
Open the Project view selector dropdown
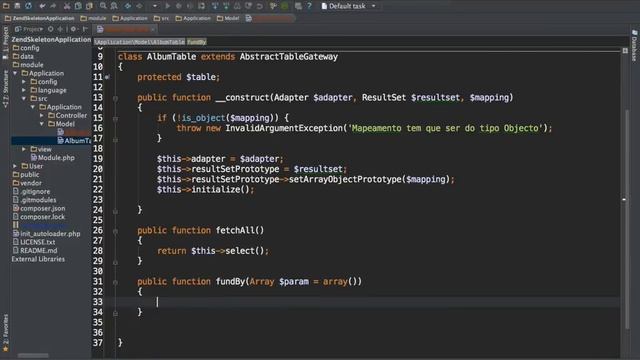coord(29,29)
